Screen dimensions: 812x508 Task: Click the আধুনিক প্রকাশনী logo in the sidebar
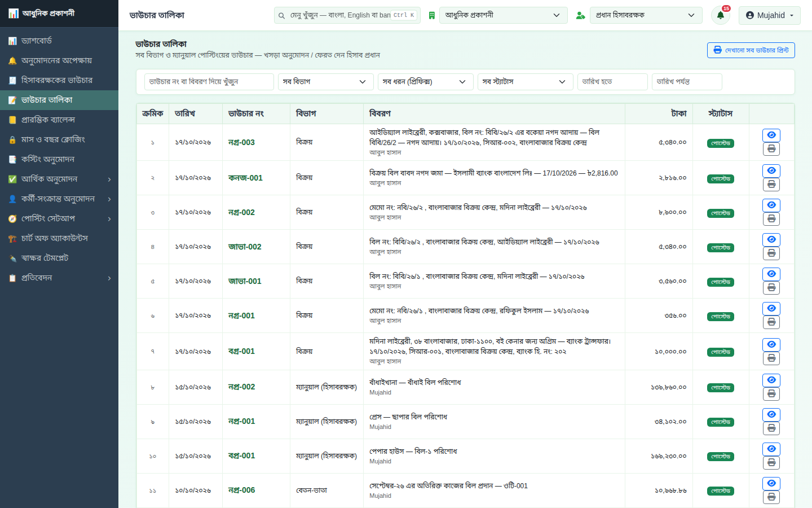coord(41,13)
